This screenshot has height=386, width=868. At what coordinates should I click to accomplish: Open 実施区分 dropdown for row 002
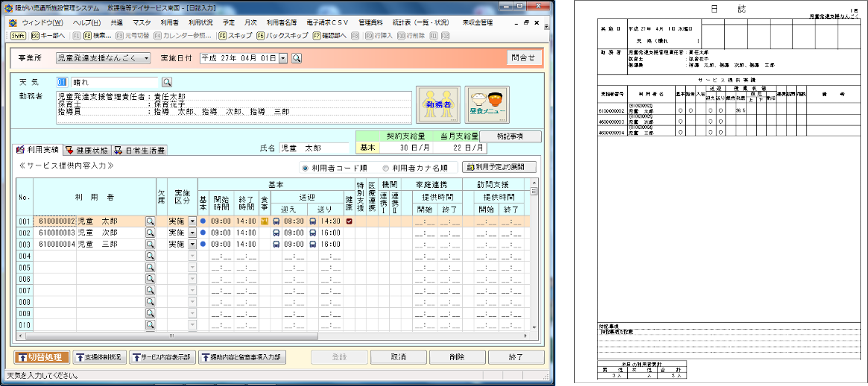[192, 233]
